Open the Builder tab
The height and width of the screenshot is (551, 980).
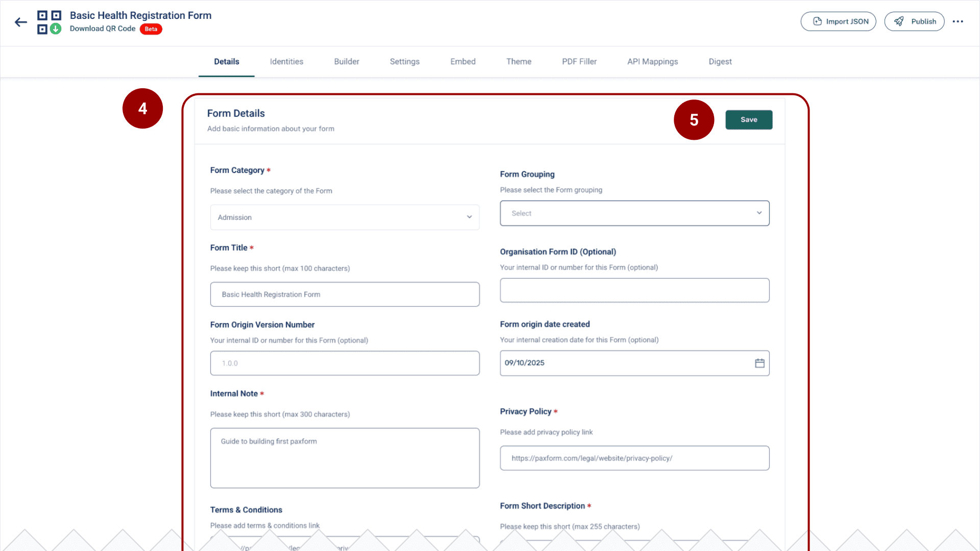coord(346,62)
